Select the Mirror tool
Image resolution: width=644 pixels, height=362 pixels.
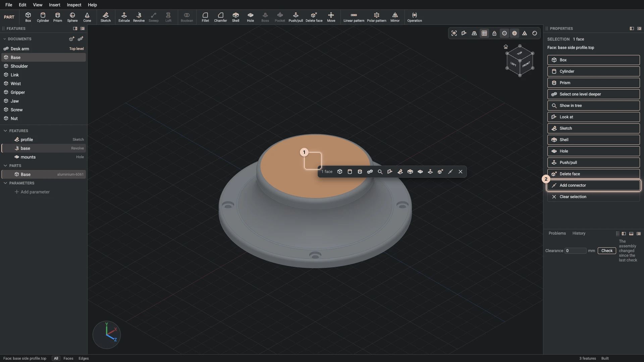pos(395,17)
